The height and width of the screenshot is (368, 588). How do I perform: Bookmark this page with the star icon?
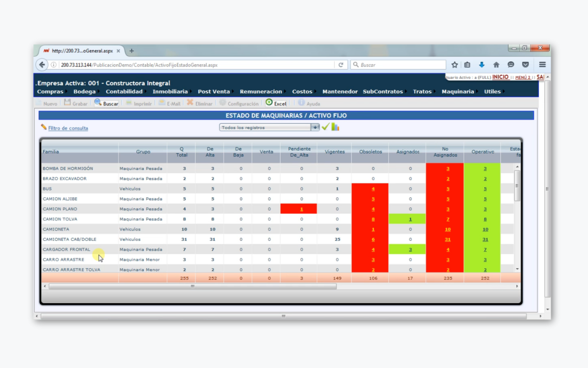click(x=454, y=65)
